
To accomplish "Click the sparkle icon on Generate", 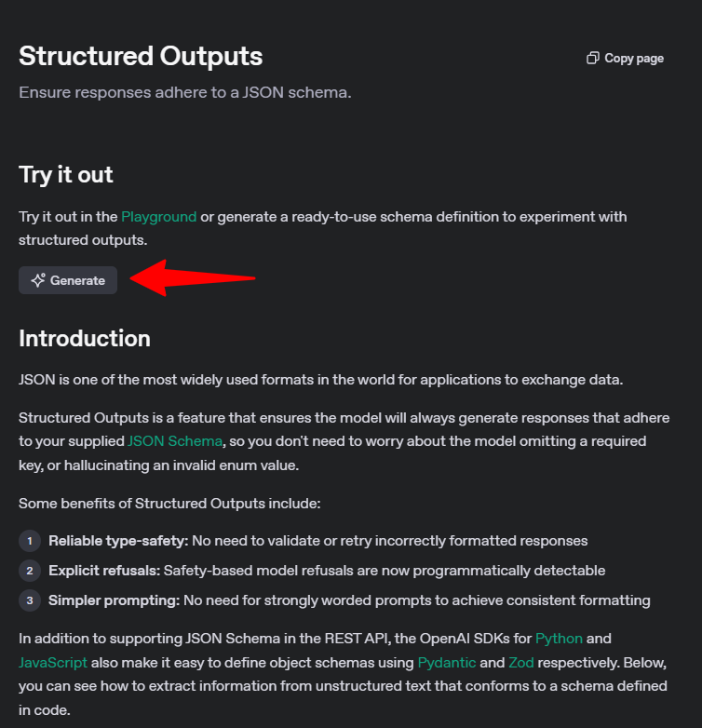I will click(x=38, y=280).
